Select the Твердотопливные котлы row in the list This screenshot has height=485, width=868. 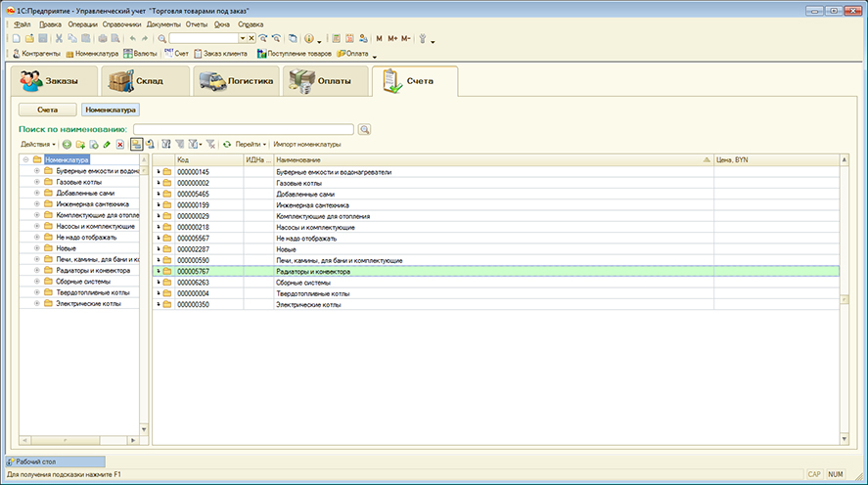click(x=313, y=293)
